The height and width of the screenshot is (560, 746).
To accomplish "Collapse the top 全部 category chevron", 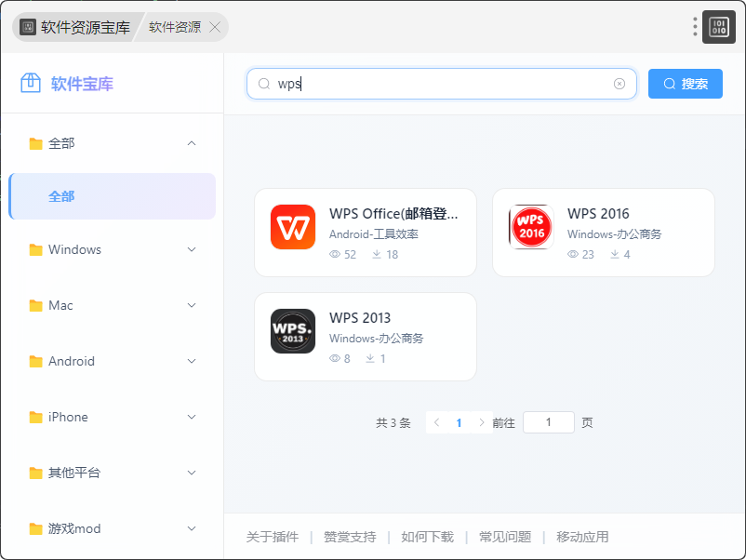I will coord(192,143).
